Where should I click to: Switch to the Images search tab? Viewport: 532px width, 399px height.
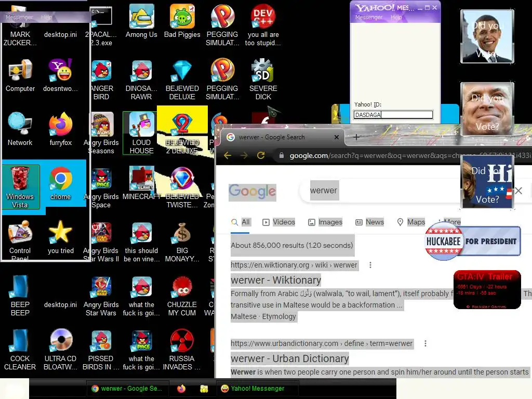325,222
